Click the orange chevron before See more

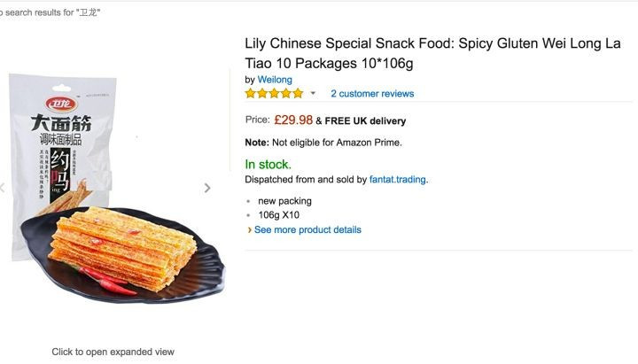pyautogui.click(x=250, y=229)
